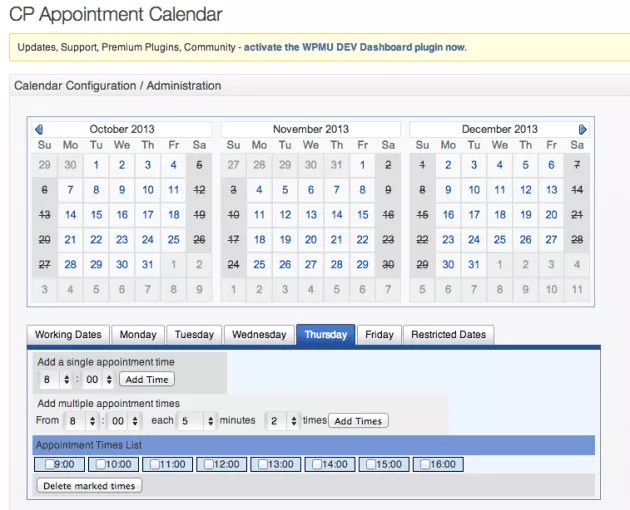Go to next month with right arrow
630x510 pixels.
click(582, 129)
